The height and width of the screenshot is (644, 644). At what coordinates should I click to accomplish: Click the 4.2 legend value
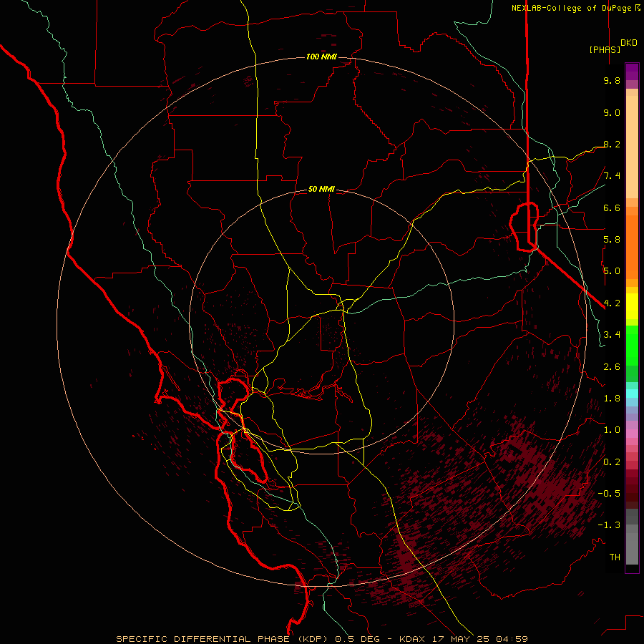click(x=612, y=303)
